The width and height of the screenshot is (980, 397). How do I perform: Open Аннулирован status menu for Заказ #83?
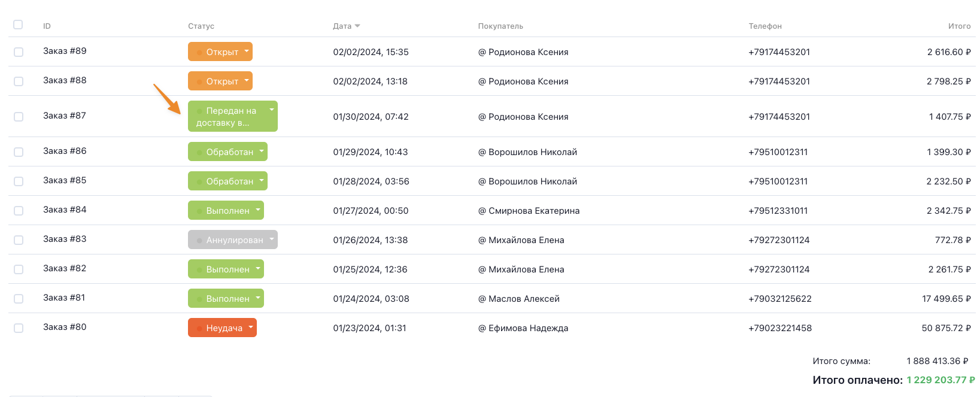tap(233, 240)
